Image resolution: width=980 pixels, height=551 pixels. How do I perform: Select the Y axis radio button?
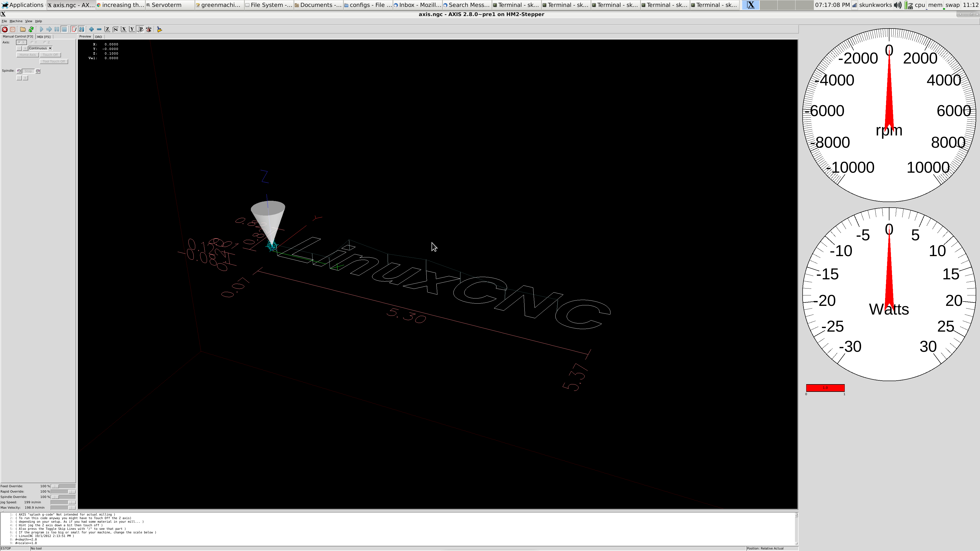(x=34, y=42)
